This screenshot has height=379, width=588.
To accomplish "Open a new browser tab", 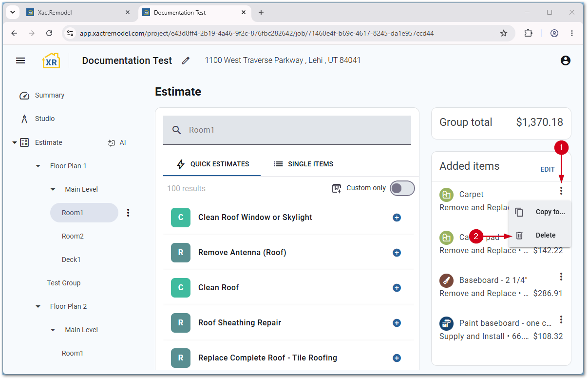I will pyautogui.click(x=261, y=13).
